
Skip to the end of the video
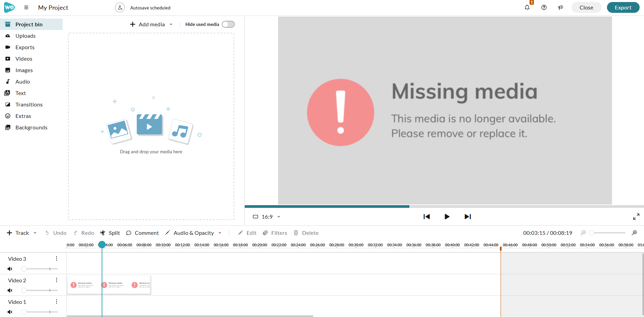[468, 217]
